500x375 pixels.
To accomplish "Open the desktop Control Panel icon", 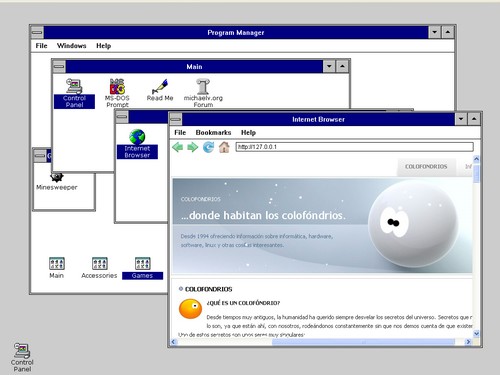I will click(22, 357).
